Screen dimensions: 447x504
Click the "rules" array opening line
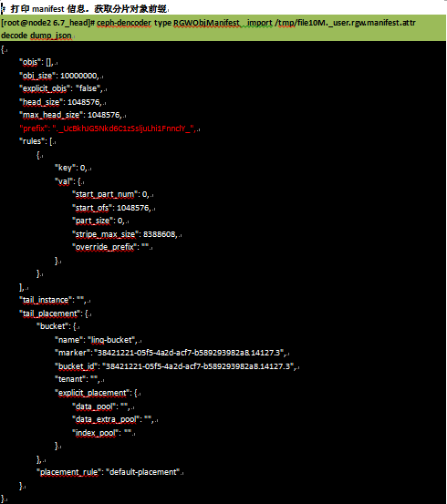pos(36,141)
